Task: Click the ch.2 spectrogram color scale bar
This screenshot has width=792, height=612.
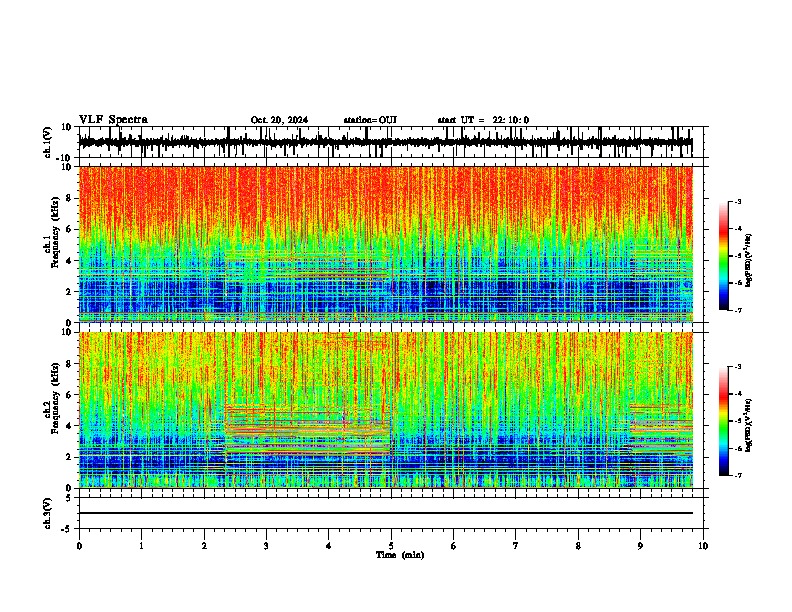Action: (x=724, y=421)
